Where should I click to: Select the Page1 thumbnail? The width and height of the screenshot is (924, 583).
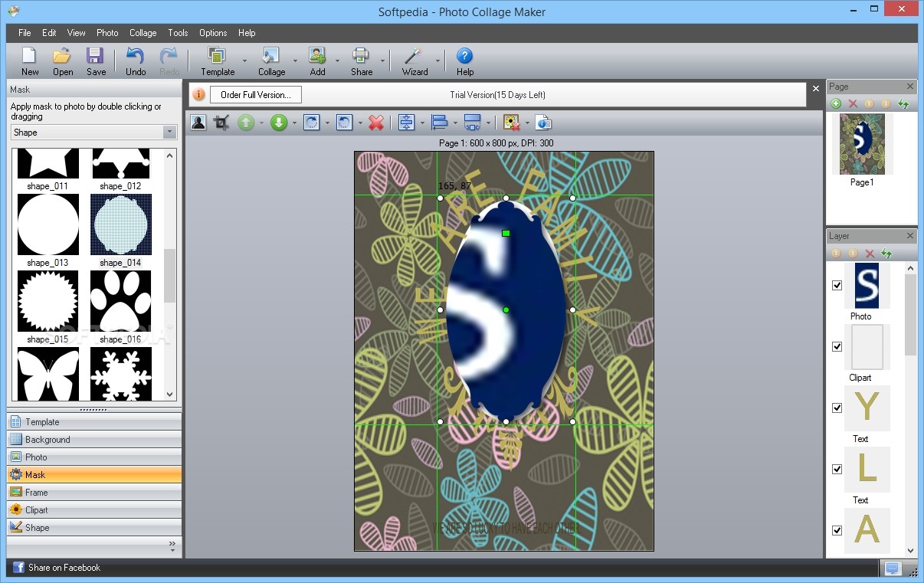[862, 145]
